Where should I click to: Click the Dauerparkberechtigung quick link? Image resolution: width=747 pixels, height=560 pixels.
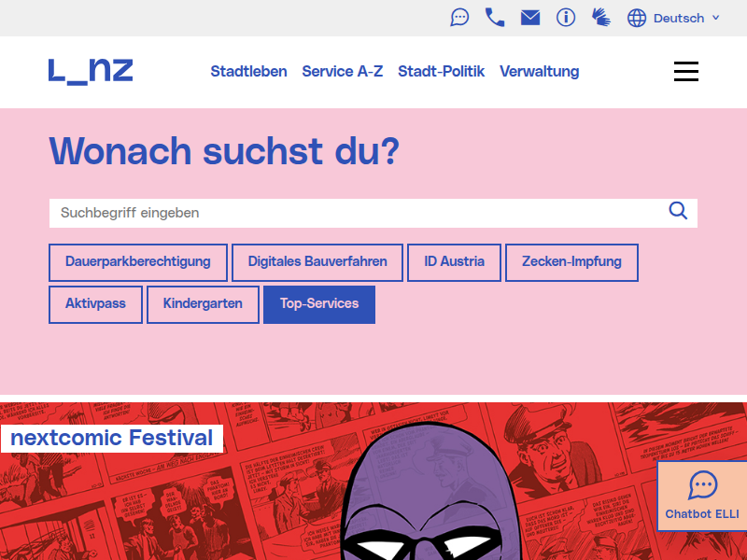click(x=137, y=262)
